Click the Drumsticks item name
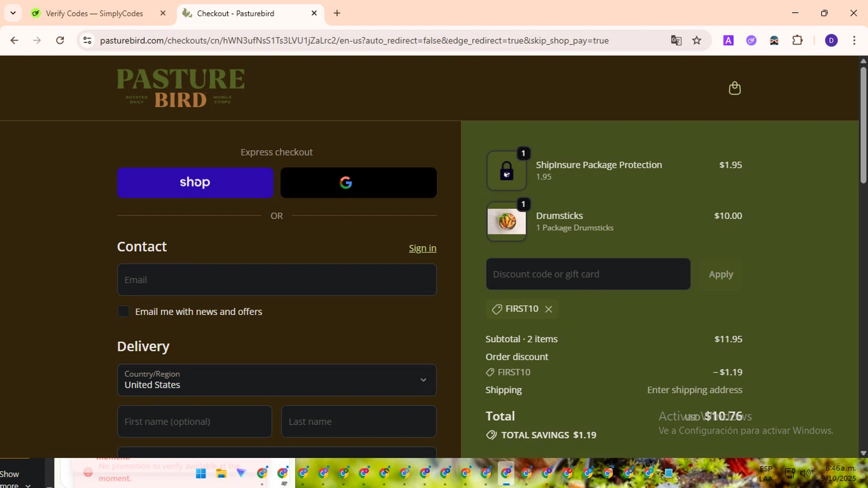The image size is (868, 488). tap(560, 216)
